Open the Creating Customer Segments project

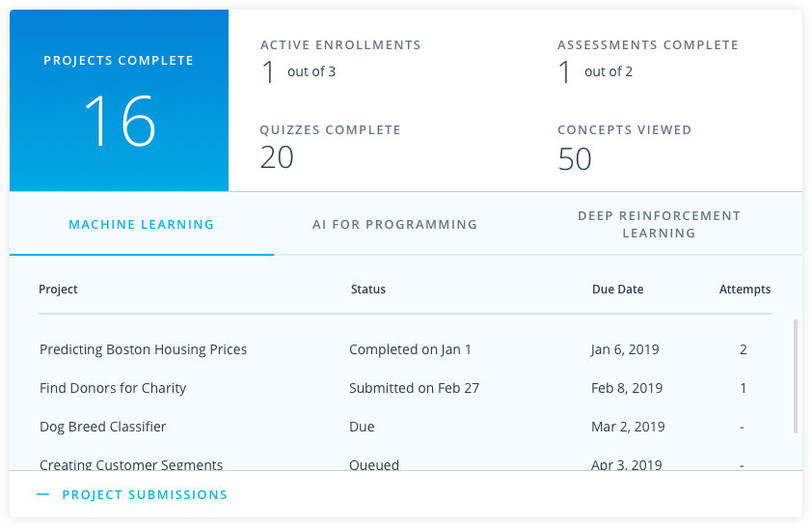(x=131, y=464)
